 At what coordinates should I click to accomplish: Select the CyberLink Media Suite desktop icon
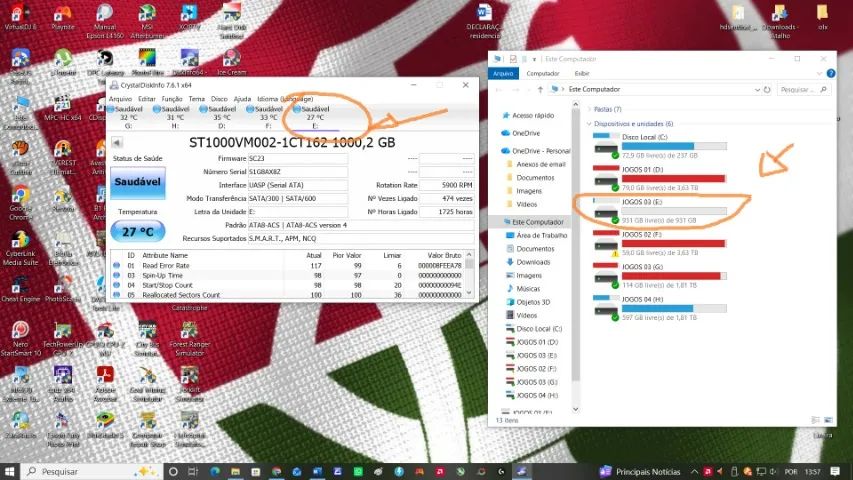[x=20, y=248]
